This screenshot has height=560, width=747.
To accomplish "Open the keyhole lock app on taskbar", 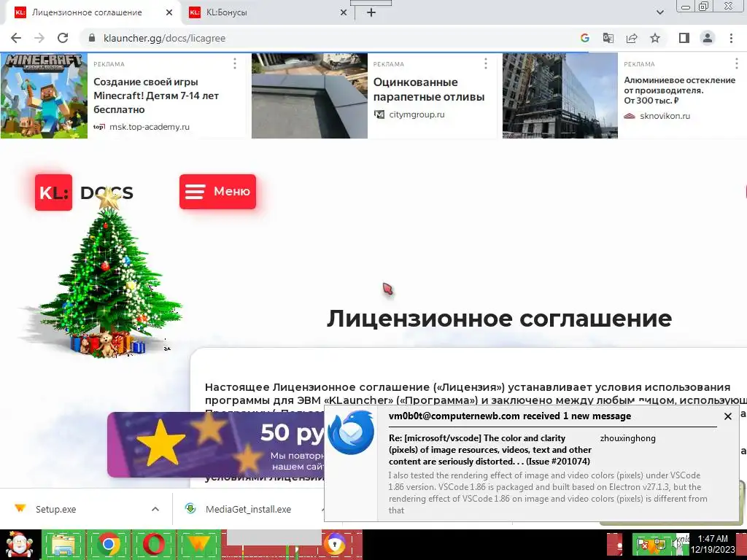I will tap(336, 545).
